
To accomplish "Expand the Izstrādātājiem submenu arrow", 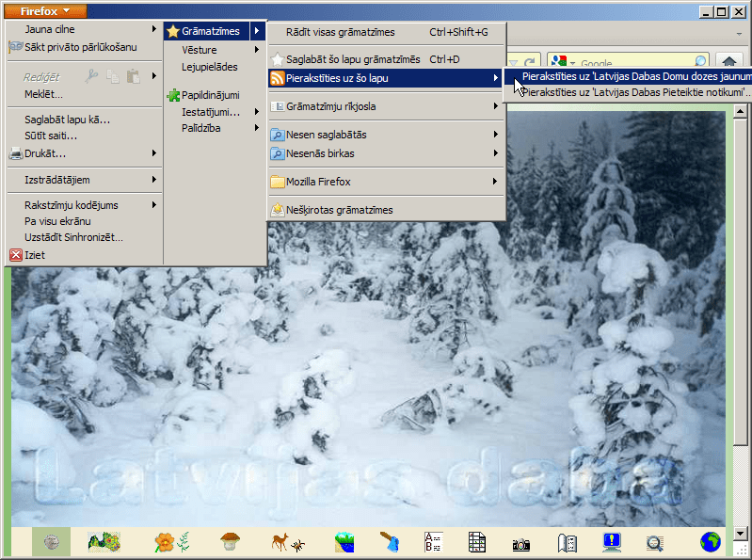I will [x=154, y=180].
